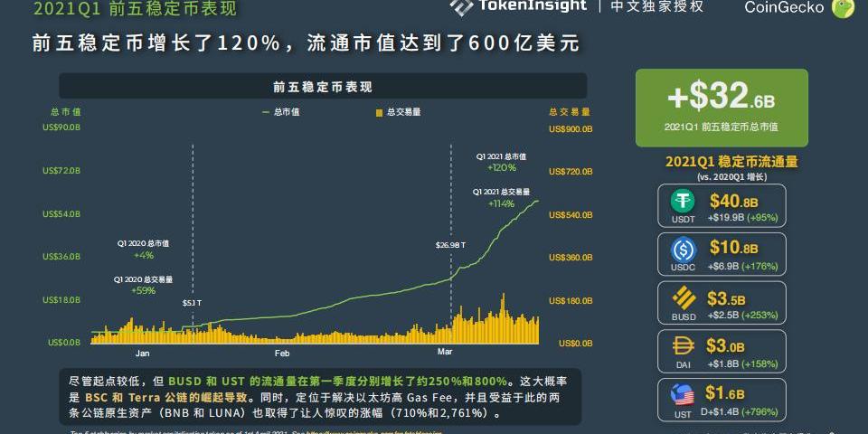This screenshot has width=868, height=434.
Task: Click the Feb month label
Action: tap(282, 354)
